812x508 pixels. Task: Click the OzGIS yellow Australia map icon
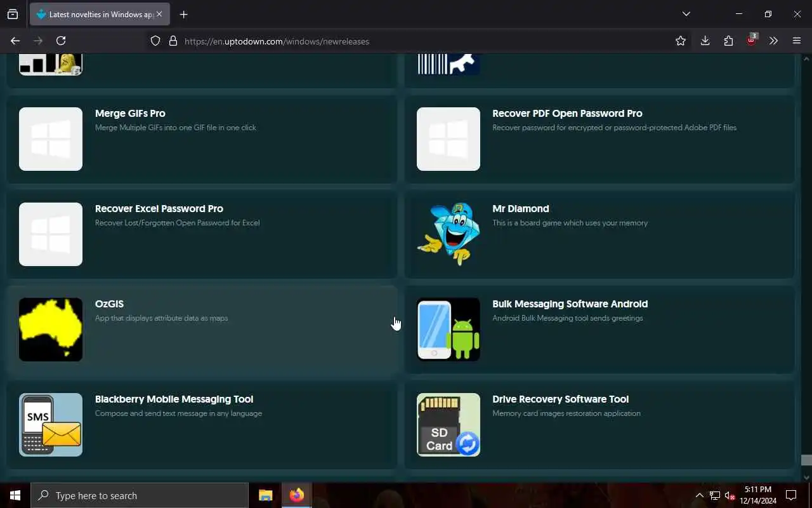pyautogui.click(x=51, y=330)
